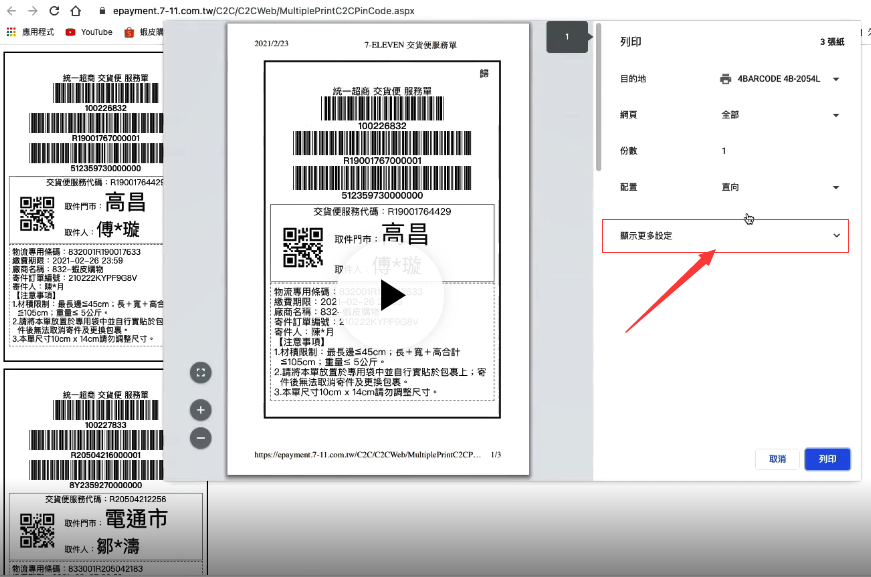
Task: Click footer URL in print preview
Action: (x=367, y=454)
